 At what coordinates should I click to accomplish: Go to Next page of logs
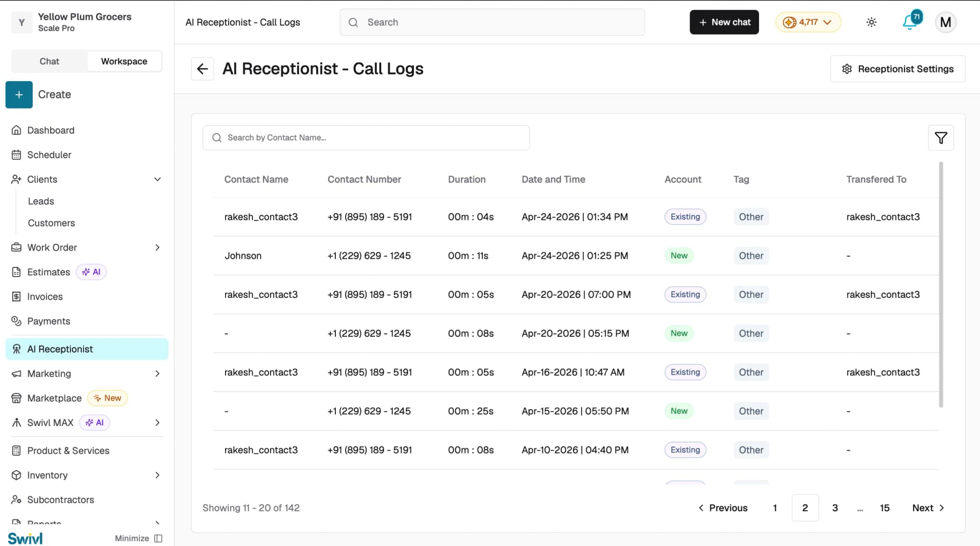coord(928,508)
